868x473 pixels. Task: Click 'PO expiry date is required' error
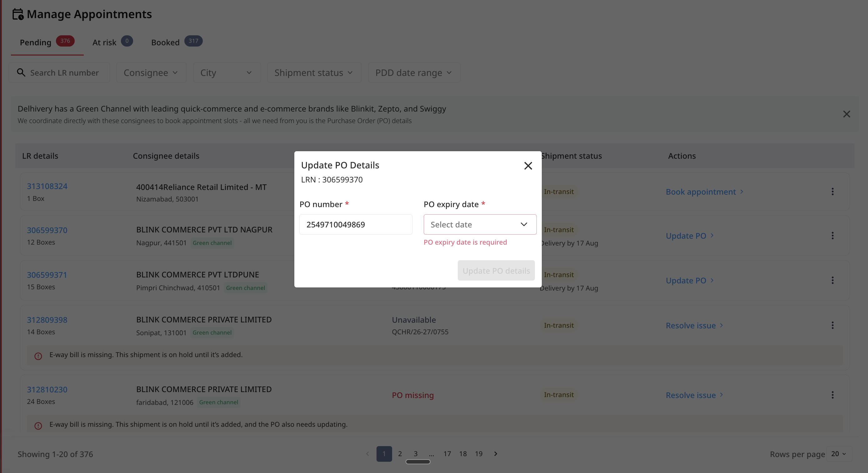pyautogui.click(x=465, y=242)
